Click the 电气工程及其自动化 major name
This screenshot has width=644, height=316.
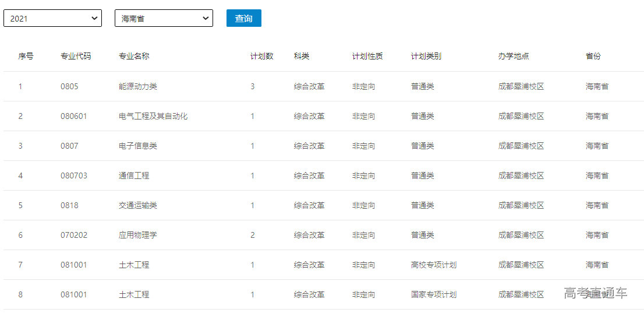pos(153,116)
